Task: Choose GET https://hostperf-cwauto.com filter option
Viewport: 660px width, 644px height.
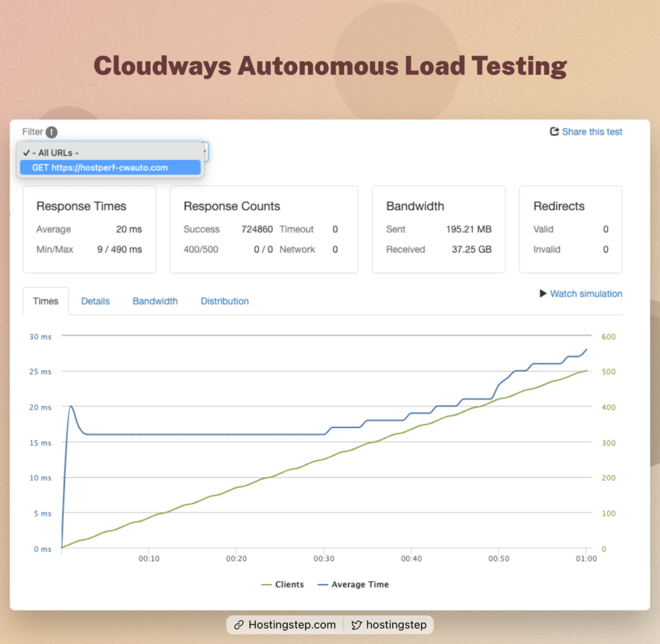Action: coord(110,168)
